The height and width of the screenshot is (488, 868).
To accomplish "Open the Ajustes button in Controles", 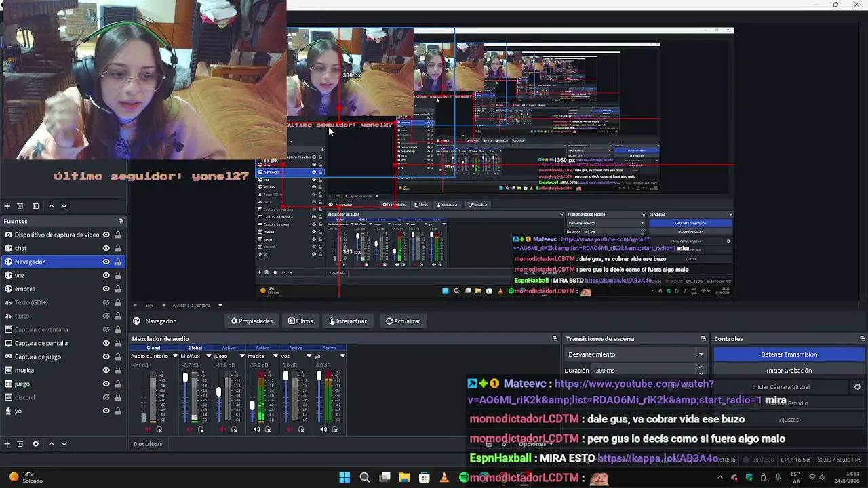I will pyautogui.click(x=789, y=420).
